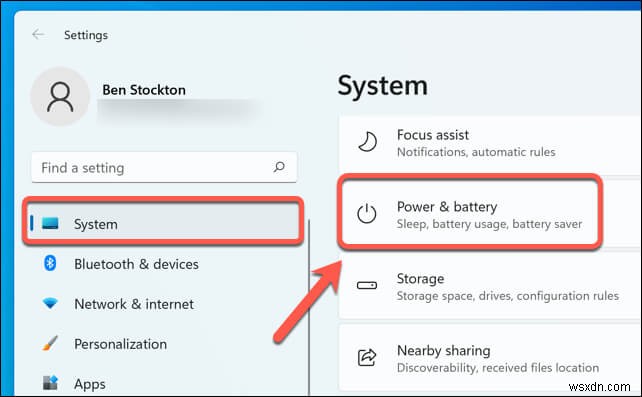642x397 pixels.
Task: Open Network & internet category
Action: [134, 304]
